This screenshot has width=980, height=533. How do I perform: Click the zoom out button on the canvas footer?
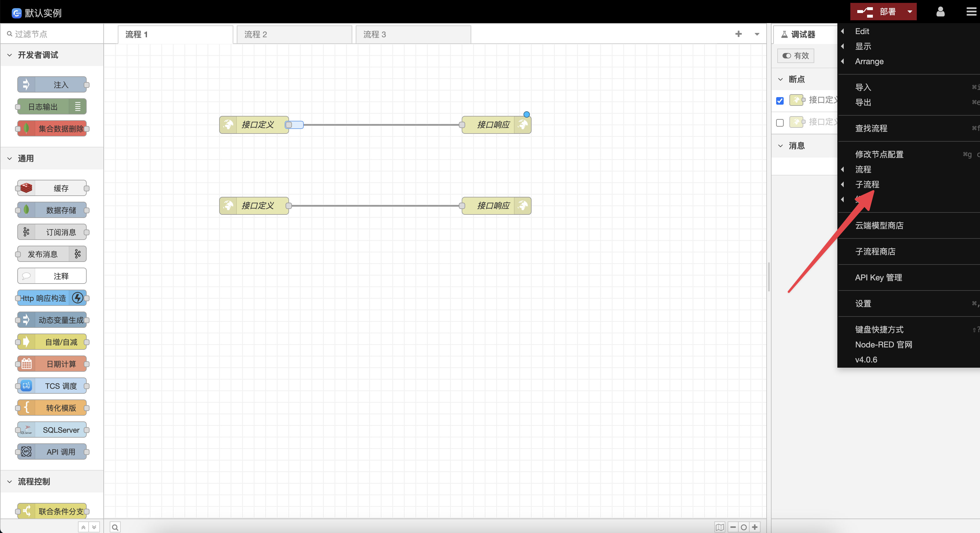[x=733, y=527]
